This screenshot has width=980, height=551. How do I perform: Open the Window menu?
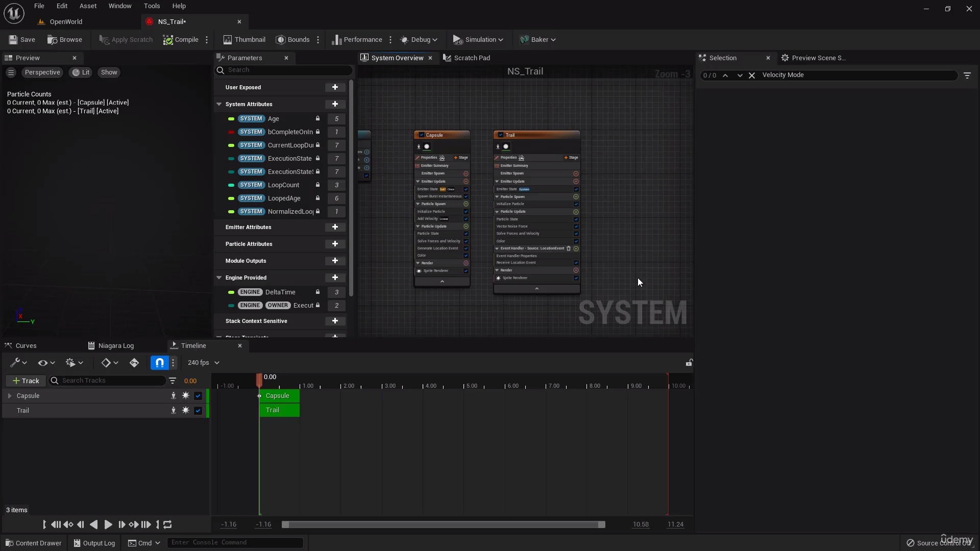pyautogui.click(x=120, y=6)
